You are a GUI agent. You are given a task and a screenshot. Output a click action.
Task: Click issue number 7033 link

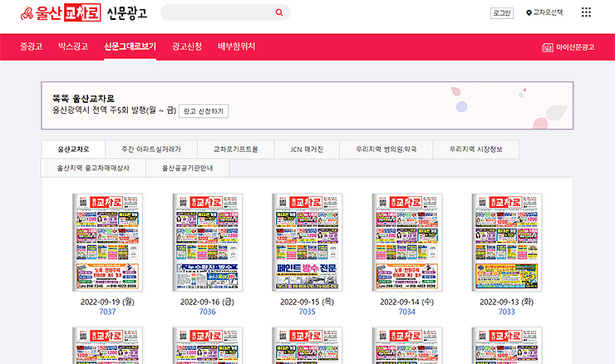[x=507, y=312]
